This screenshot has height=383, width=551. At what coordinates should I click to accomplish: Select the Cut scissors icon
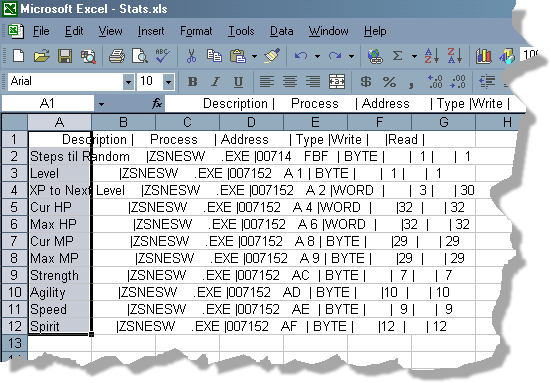pyautogui.click(x=191, y=56)
